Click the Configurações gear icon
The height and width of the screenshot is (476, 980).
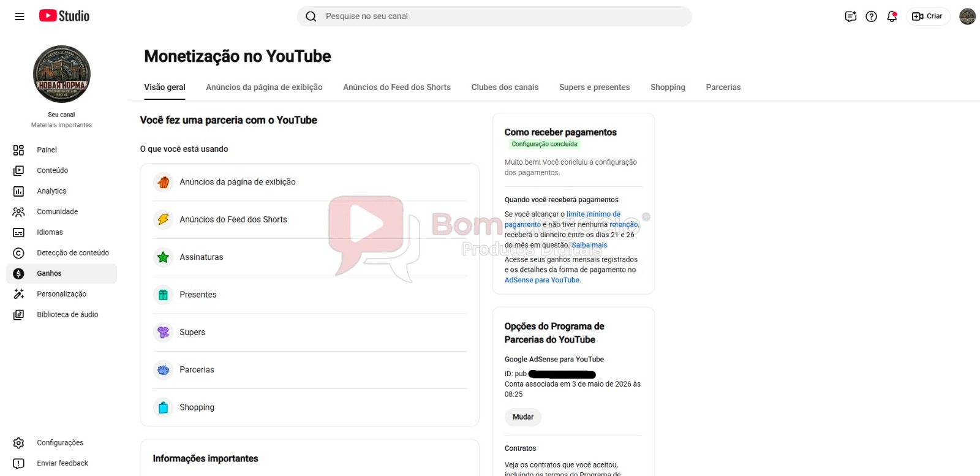coord(19,443)
